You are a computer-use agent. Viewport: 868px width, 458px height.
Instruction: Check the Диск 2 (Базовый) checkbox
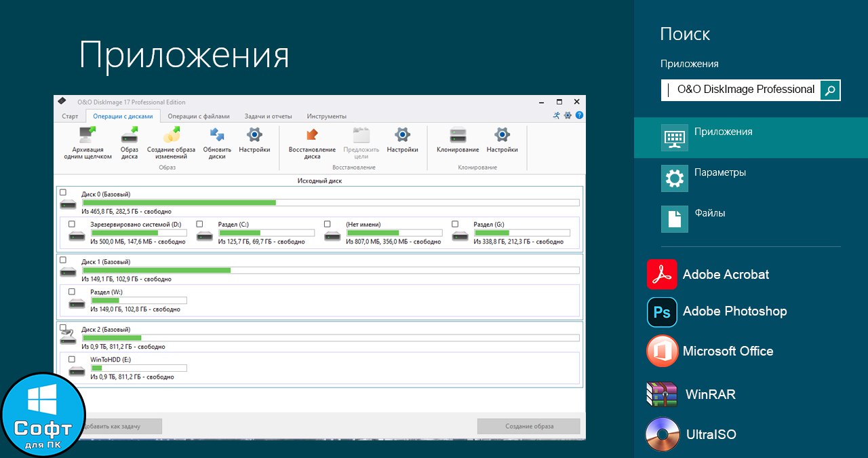(63, 328)
